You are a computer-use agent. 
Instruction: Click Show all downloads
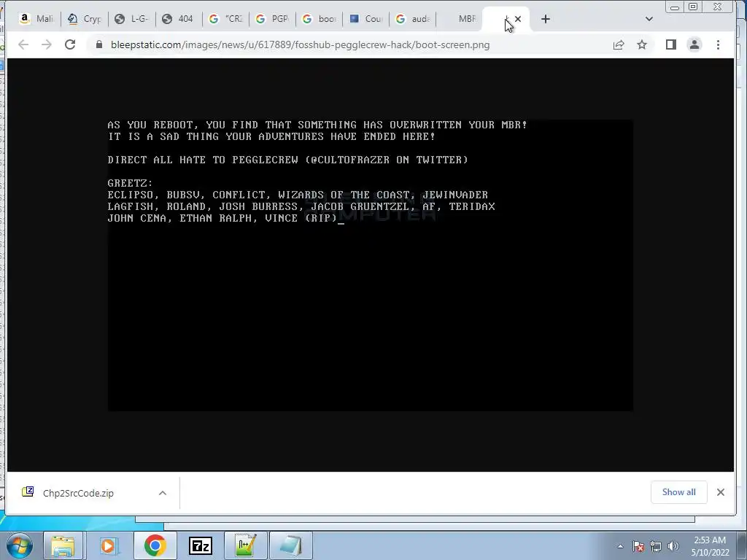[x=679, y=492]
